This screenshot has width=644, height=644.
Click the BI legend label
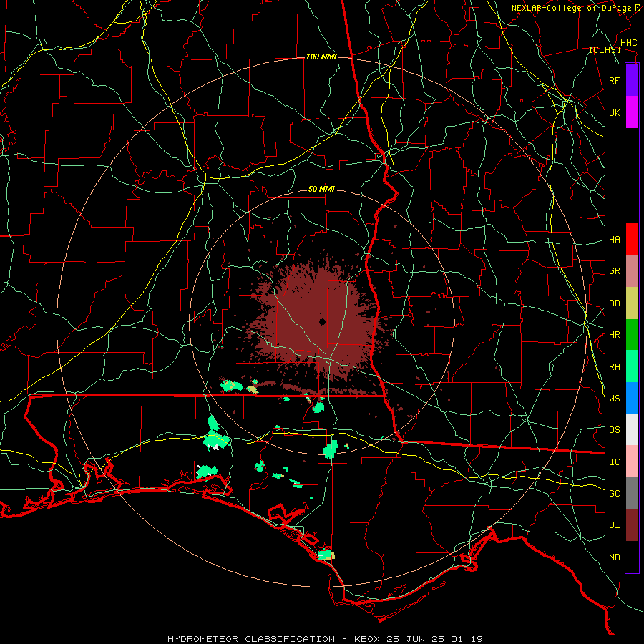tap(614, 525)
